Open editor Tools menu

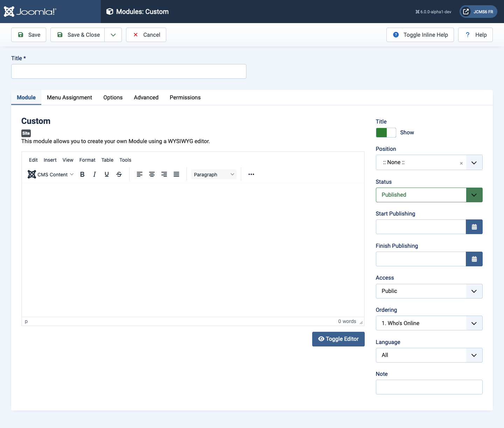pyautogui.click(x=125, y=160)
